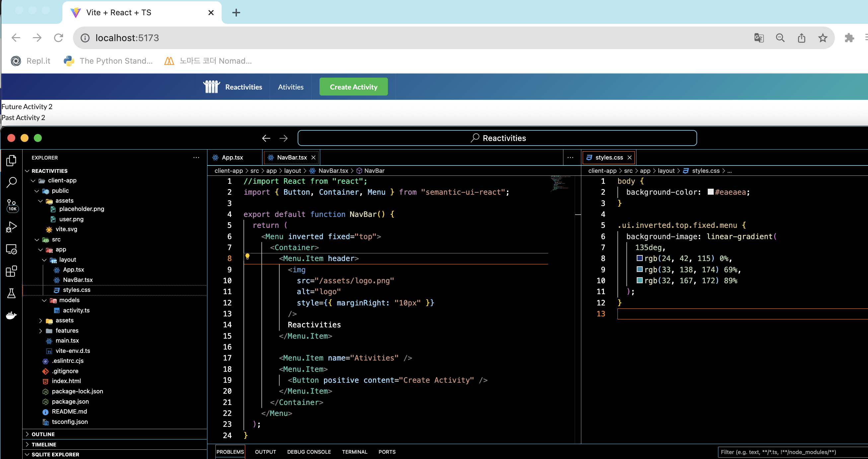Open the Source Control view icon
Image resolution: width=868 pixels, height=459 pixels.
tap(12, 204)
